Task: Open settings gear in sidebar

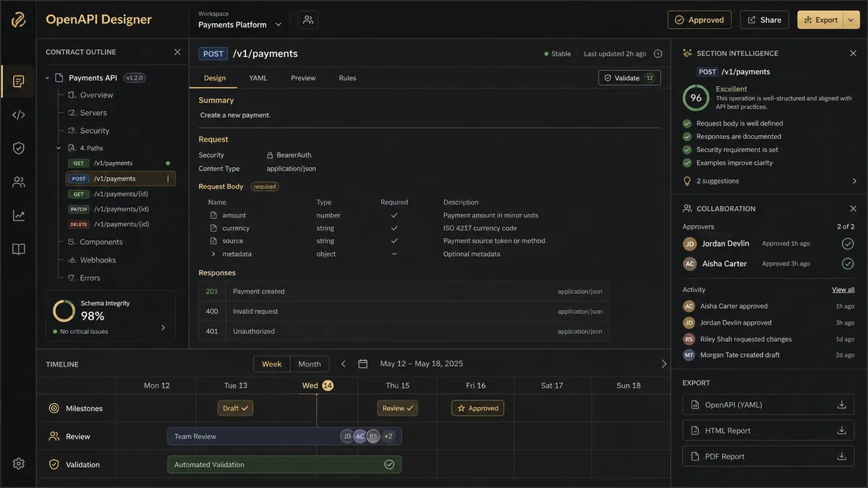Action: pos(19,463)
